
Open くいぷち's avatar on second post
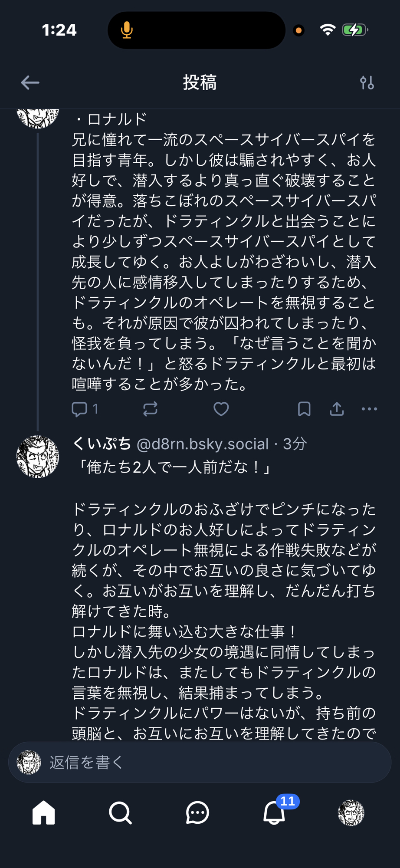click(x=38, y=457)
